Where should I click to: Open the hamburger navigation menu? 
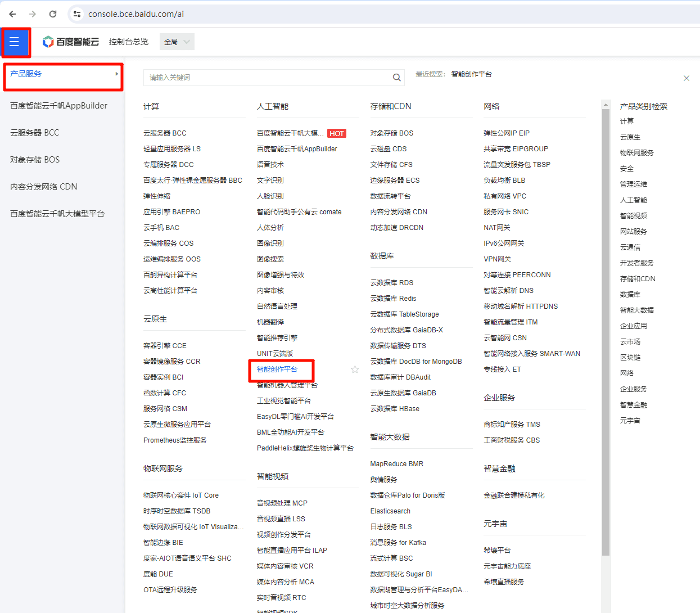click(15, 42)
